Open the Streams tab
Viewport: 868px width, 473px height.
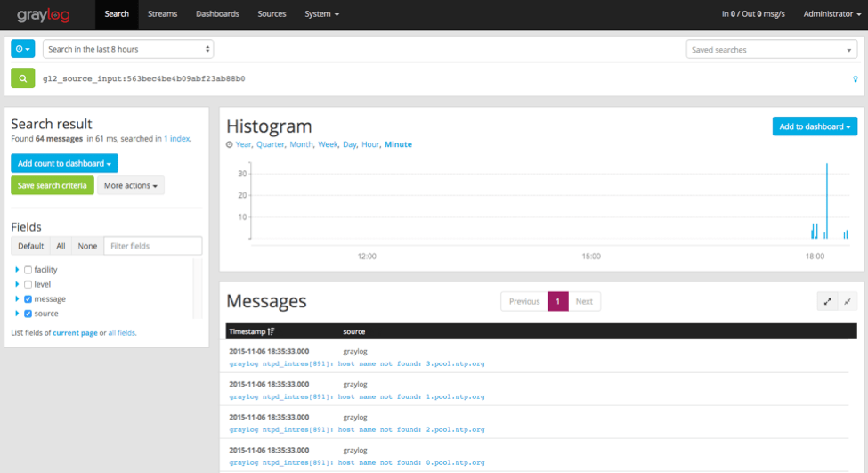click(x=162, y=14)
